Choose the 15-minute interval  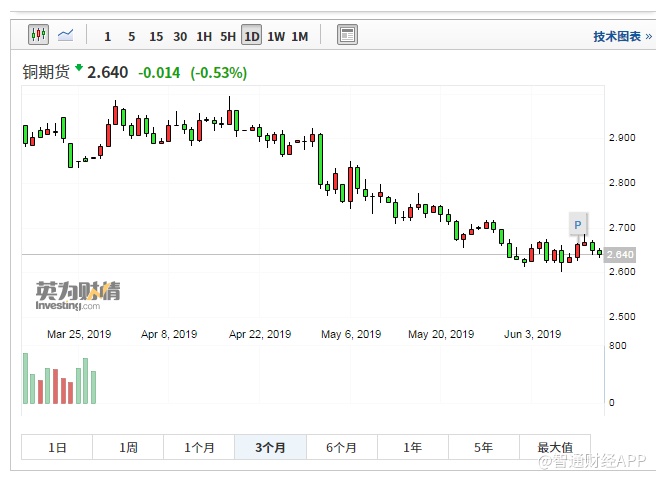point(156,36)
